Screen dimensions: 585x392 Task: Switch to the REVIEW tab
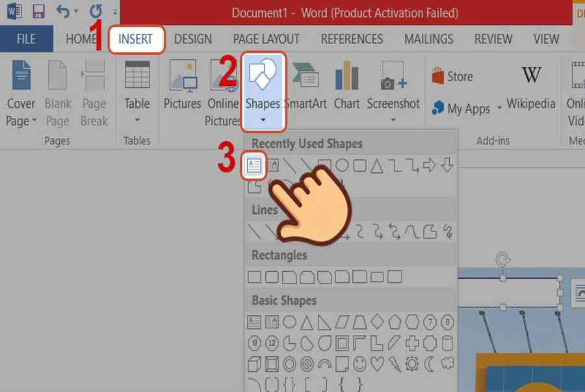(493, 39)
